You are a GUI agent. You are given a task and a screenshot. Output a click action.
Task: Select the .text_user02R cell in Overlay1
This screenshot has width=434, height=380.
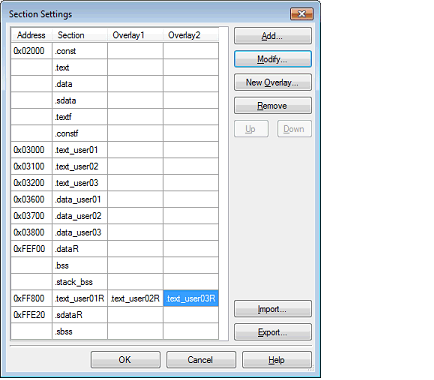pyautogui.click(x=135, y=298)
